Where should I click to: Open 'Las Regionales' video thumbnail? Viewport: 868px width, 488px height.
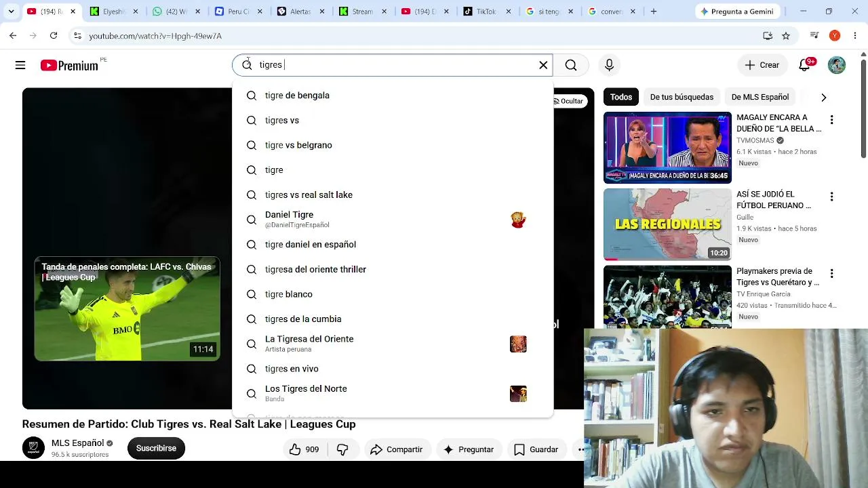[667, 224]
